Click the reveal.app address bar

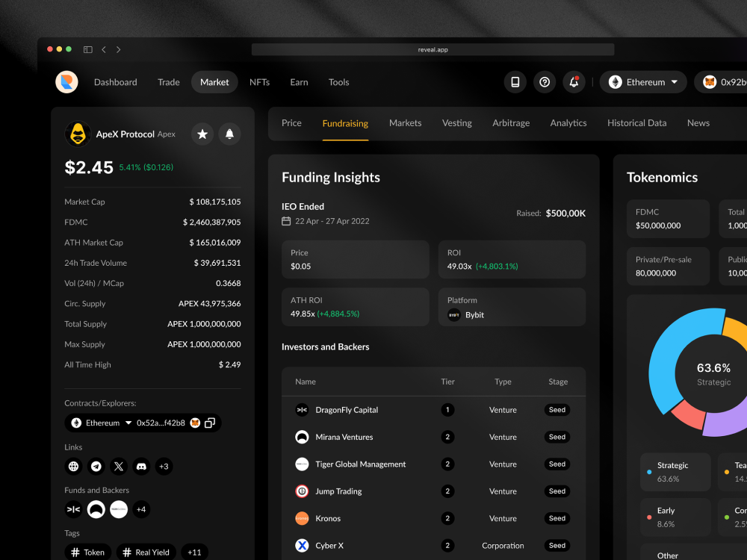pyautogui.click(x=433, y=49)
